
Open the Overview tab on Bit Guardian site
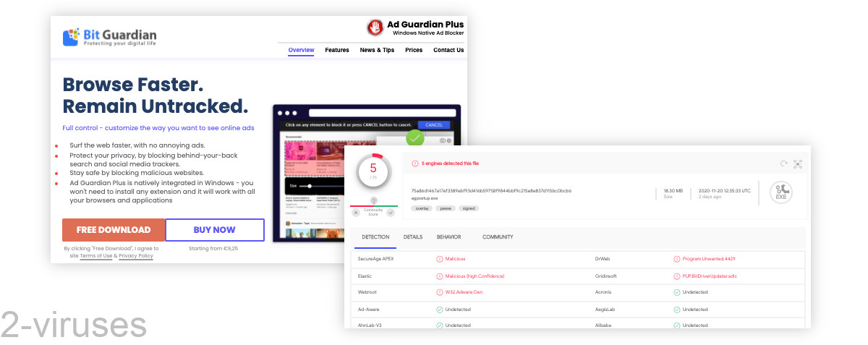click(x=301, y=50)
